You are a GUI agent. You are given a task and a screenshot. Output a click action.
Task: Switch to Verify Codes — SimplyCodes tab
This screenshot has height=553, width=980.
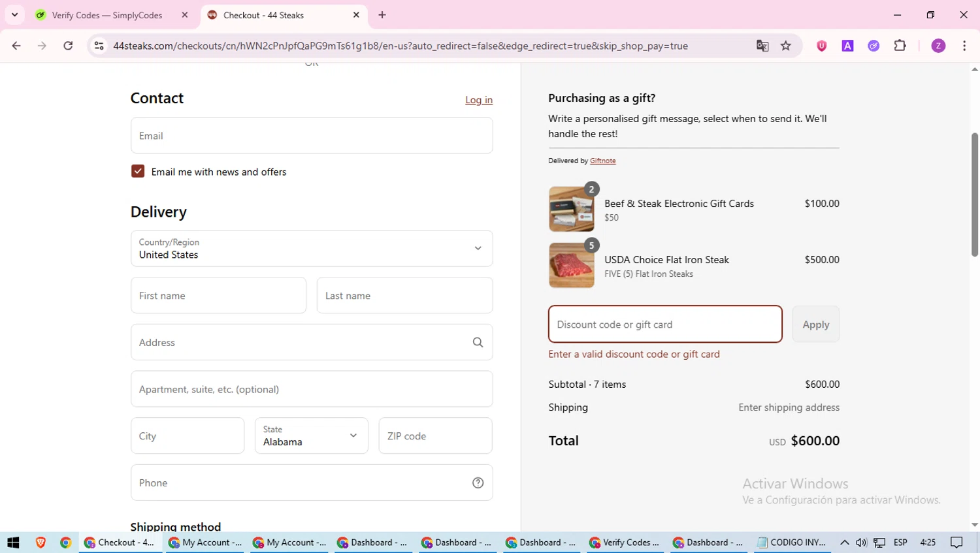(x=106, y=15)
